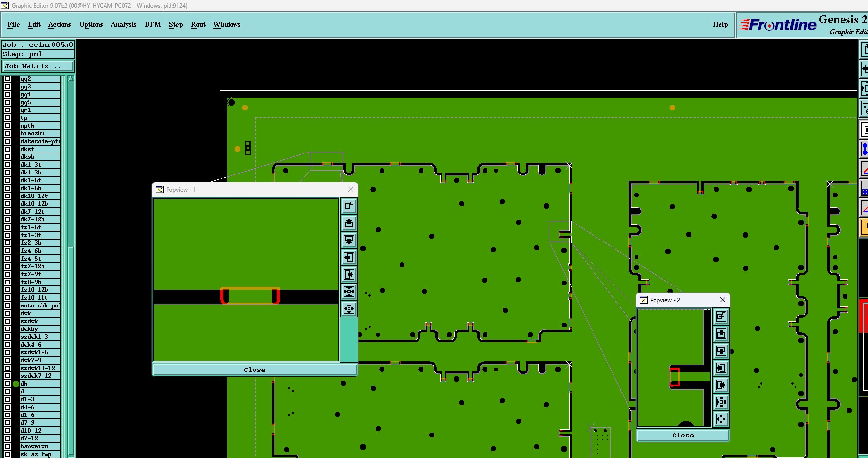Open the Analysis menu
The height and width of the screenshot is (458, 868).
(124, 24)
